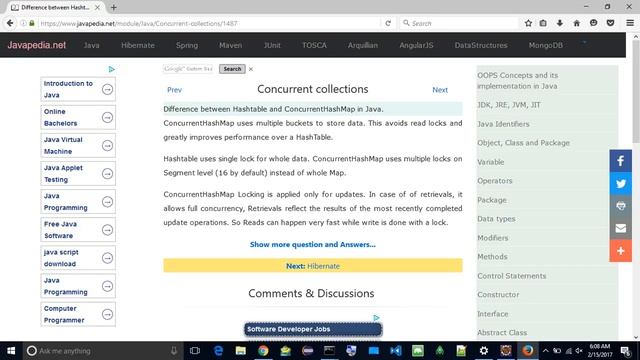Open Visual Studio Code from the taskbar

click(x=396, y=351)
